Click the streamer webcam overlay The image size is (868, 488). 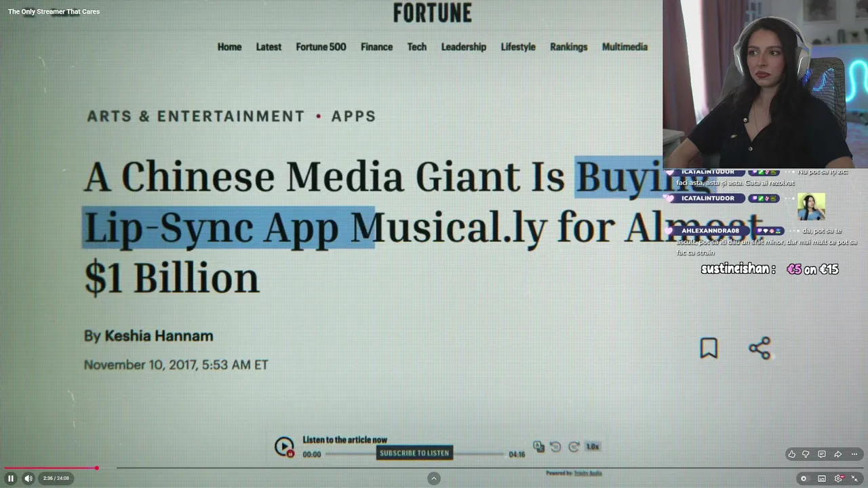(x=765, y=84)
